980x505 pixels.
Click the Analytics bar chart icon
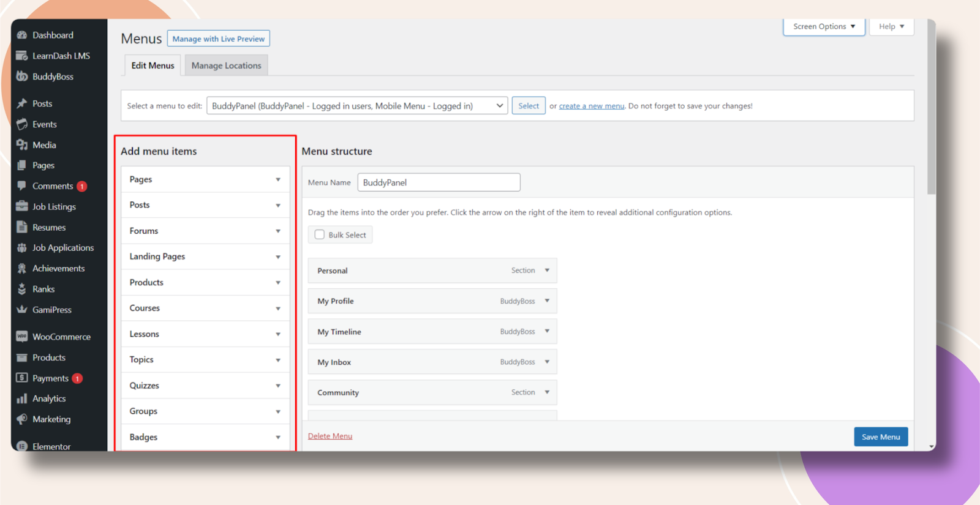(x=22, y=398)
